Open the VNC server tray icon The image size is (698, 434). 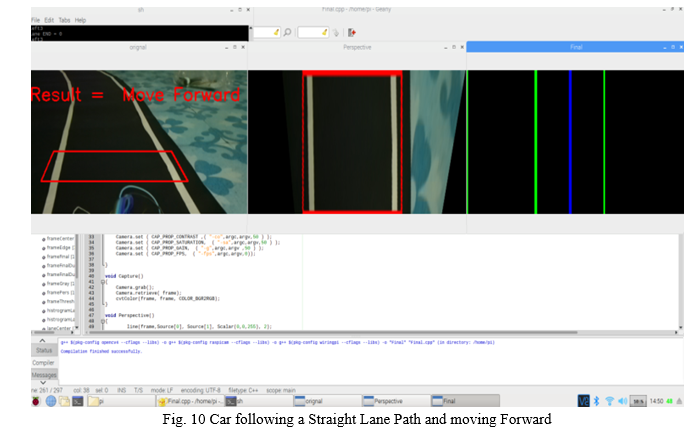pos(584,401)
